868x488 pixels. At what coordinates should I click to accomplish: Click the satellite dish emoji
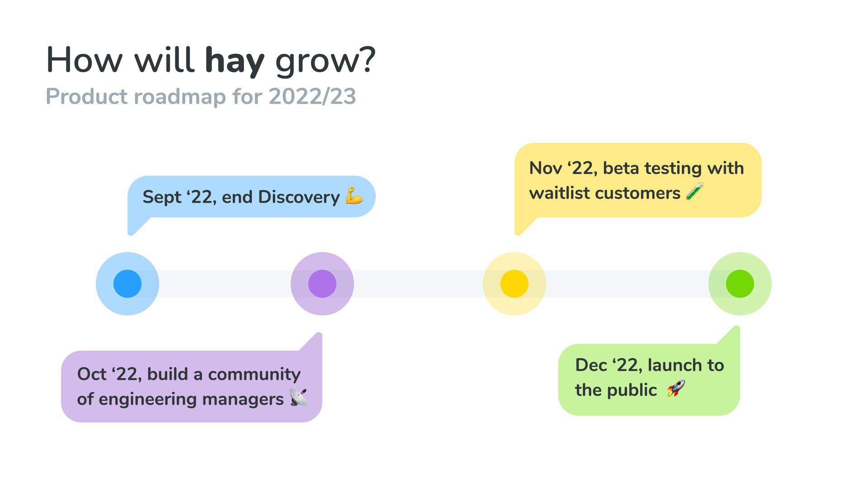pyautogui.click(x=298, y=398)
